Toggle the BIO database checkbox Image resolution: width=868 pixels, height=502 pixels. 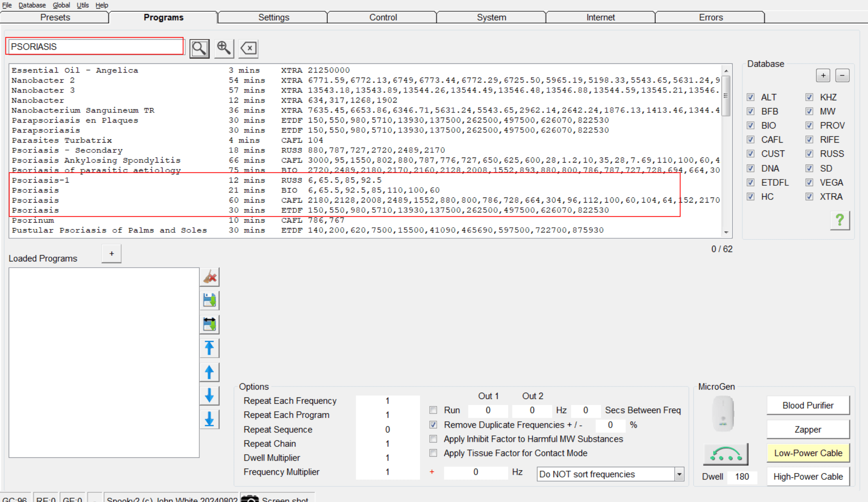[x=750, y=125]
